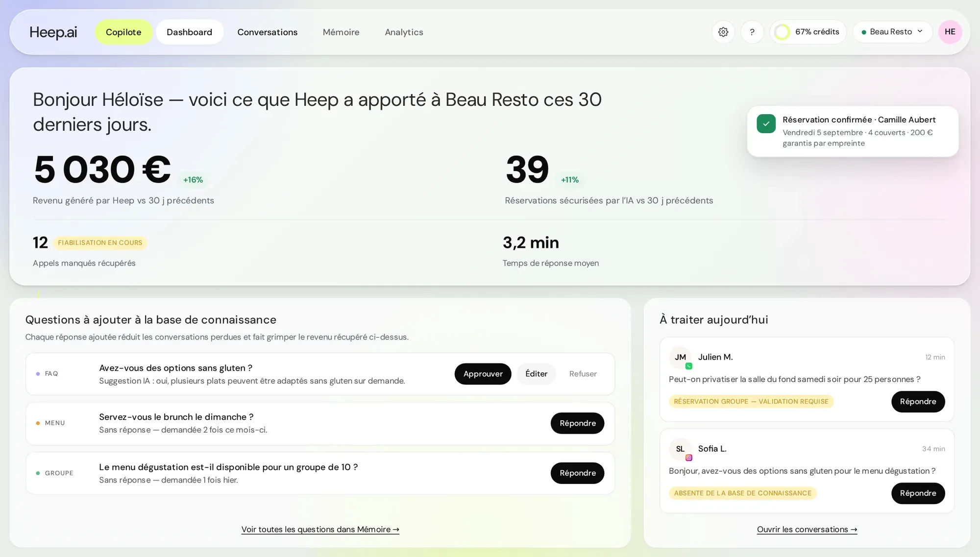Click Julien M.'s JM avatar
The width and height of the screenshot is (980, 557).
[x=680, y=357]
